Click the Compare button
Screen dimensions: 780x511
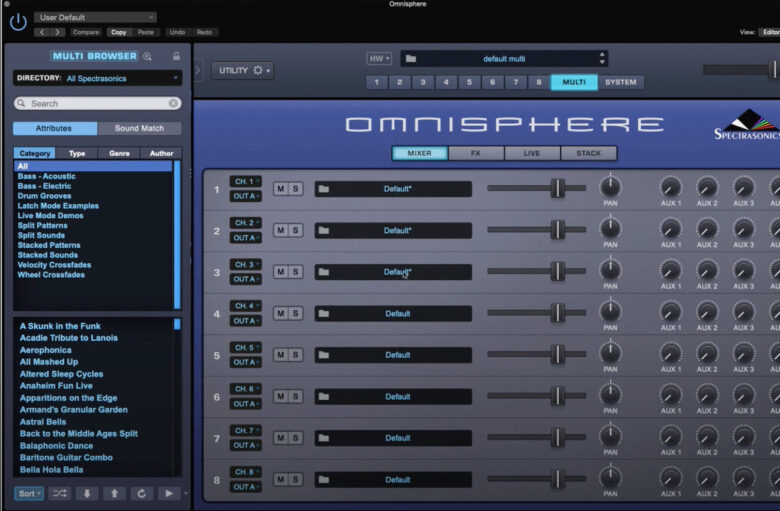pos(86,32)
